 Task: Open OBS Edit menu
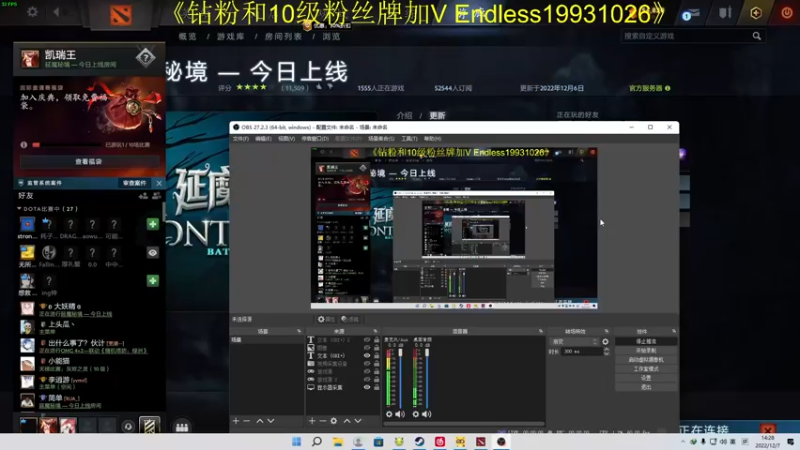point(263,139)
